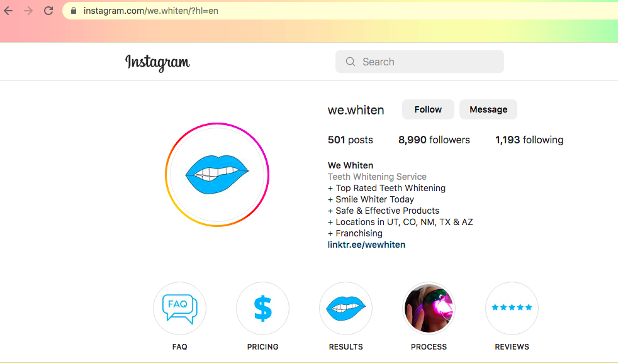Follow the we.whiten account

[428, 109]
